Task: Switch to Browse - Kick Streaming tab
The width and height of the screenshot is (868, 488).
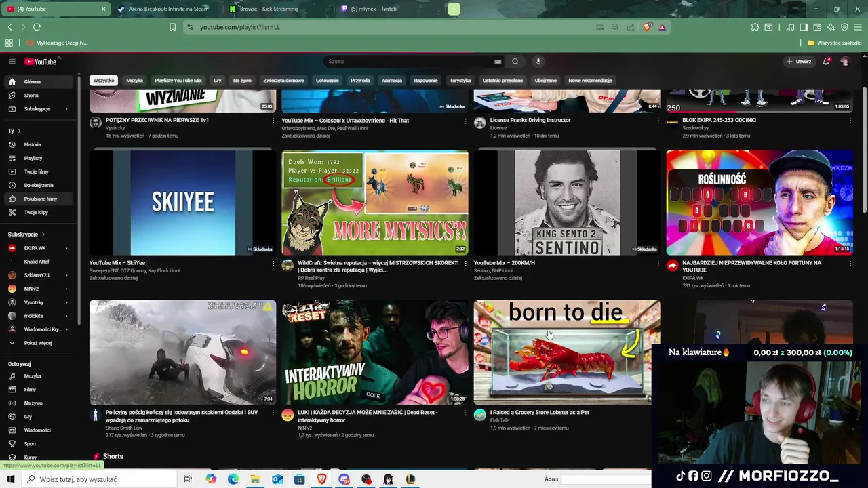Action: [x=268, y=9]
